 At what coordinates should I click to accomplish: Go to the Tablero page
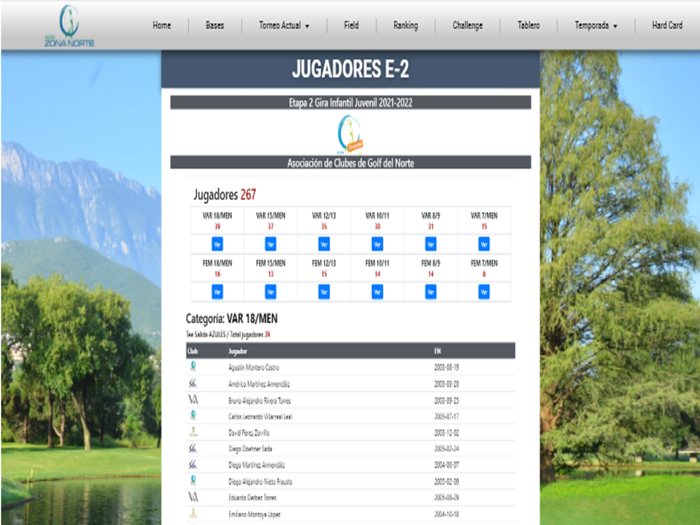coord(529,25)
